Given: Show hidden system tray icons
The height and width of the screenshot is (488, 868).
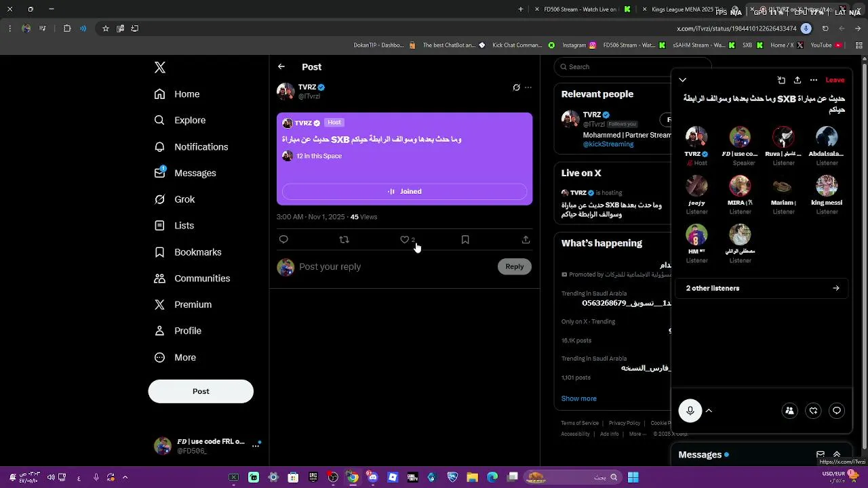Looking at the screenshot, I should coord(125,477).
